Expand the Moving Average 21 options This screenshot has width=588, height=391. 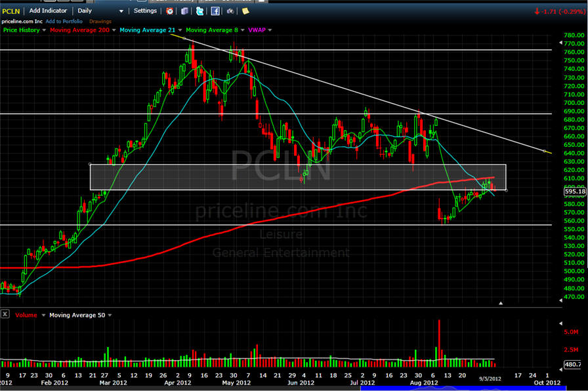[x=180, y=30]
